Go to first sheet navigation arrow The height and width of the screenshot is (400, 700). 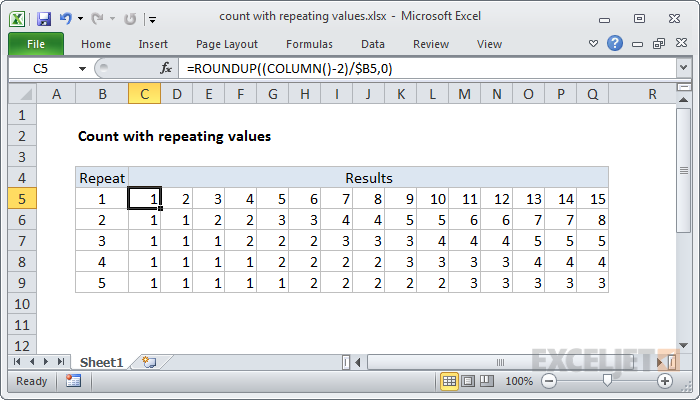pyautogui.click(x=17, y=362)
